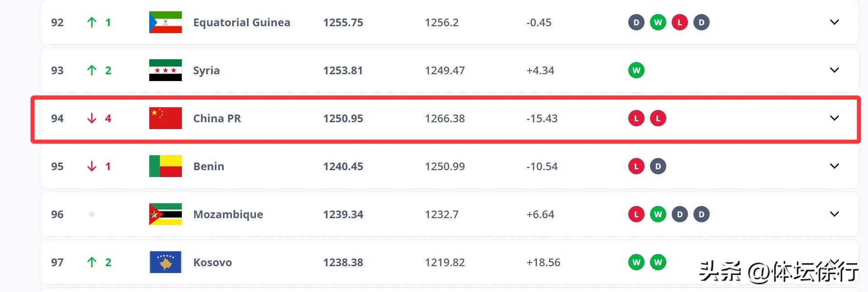This screenshot has height=292, width=868.
Task: Click the Syria flag icon
Action: (166, 70)
